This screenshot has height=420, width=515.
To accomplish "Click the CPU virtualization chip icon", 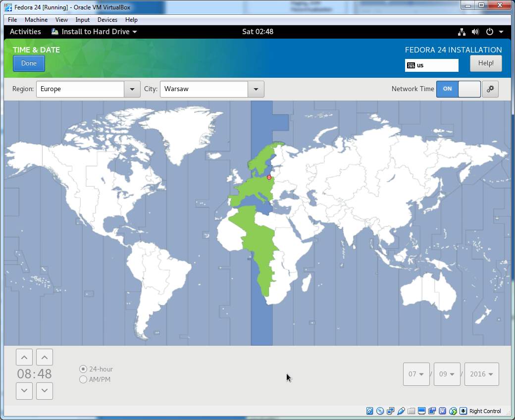I will pos(442,411).
